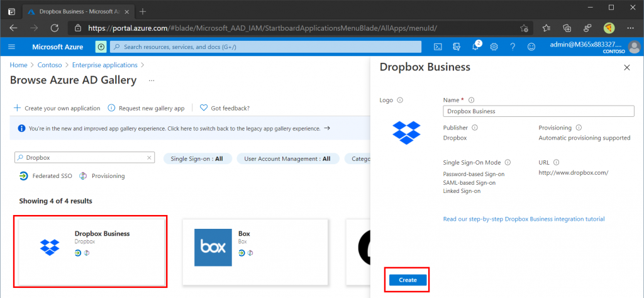Open the Enterprise applications breadcrumb
This screenshot has height=298, width=644.
(x=105, y=65)
